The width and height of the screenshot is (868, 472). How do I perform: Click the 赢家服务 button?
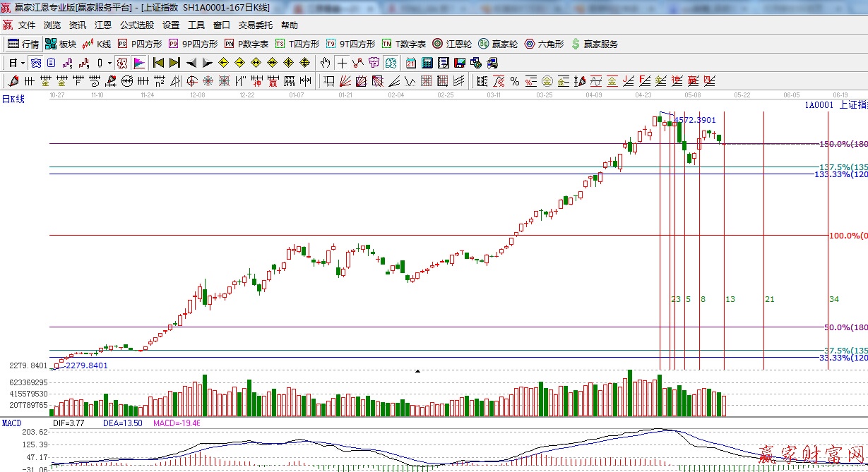[594, 44]
